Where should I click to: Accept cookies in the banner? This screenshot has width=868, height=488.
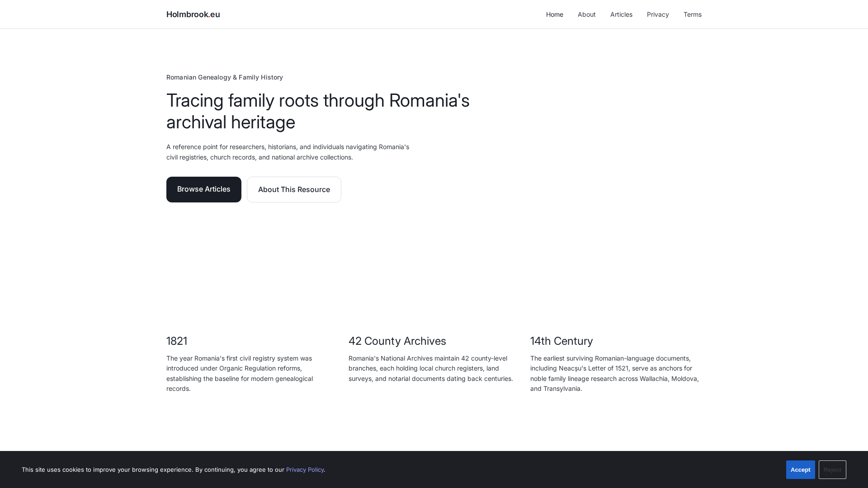pos(800,469)
